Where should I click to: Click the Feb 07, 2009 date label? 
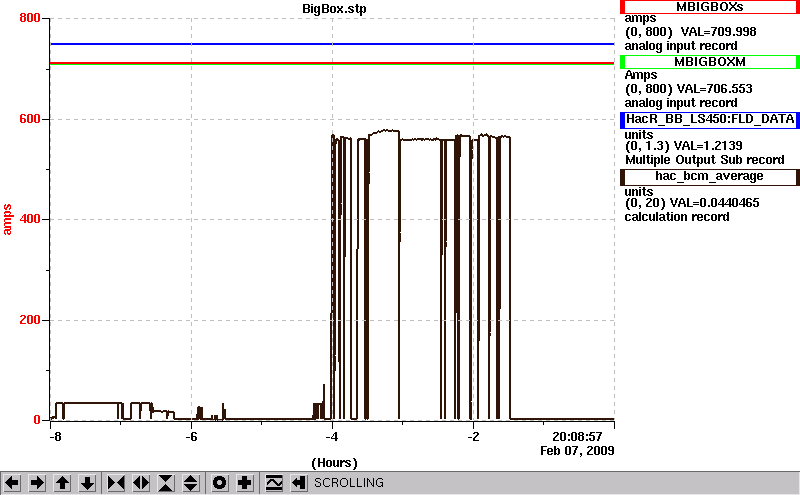tap(577, 451)
